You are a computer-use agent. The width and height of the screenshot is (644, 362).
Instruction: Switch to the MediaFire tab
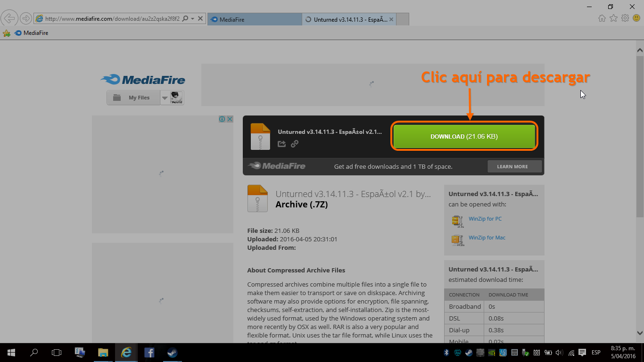[x=255, y=19]
